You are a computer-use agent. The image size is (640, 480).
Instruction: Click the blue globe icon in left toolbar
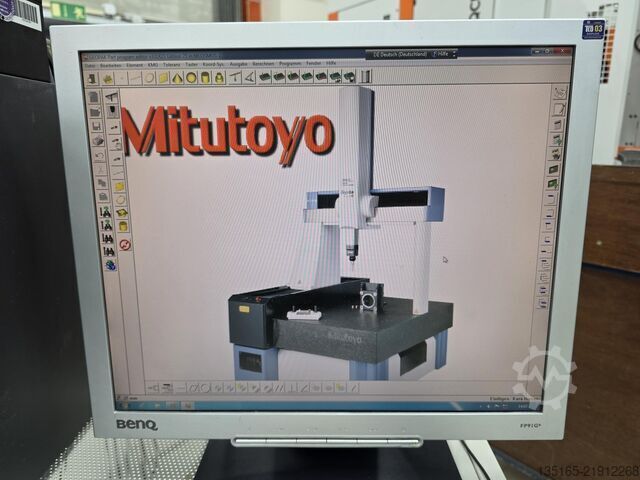click(110, 266)
